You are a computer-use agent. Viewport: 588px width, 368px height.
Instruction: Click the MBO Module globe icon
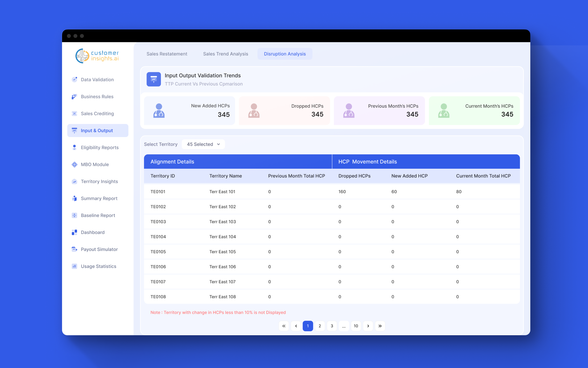tap(74, 165)
